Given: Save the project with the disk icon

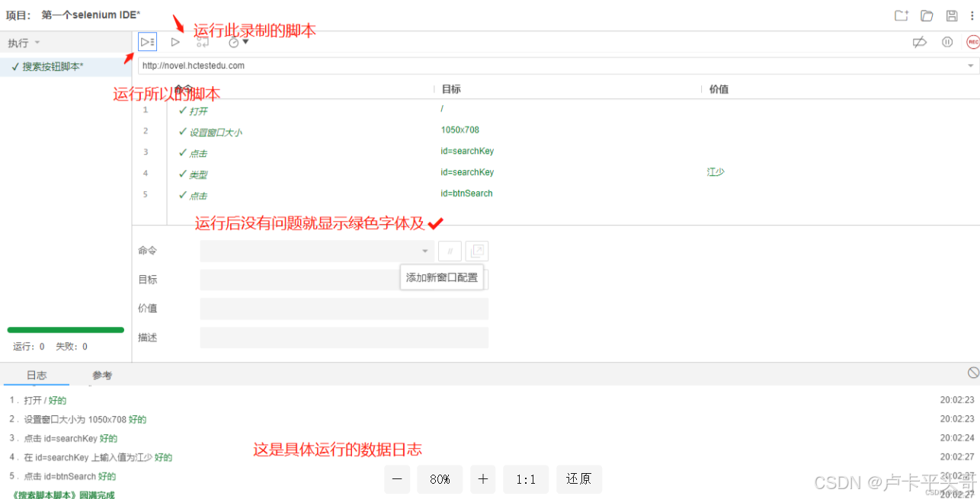Looking at the screenshot, I should [x=952, y=15].
